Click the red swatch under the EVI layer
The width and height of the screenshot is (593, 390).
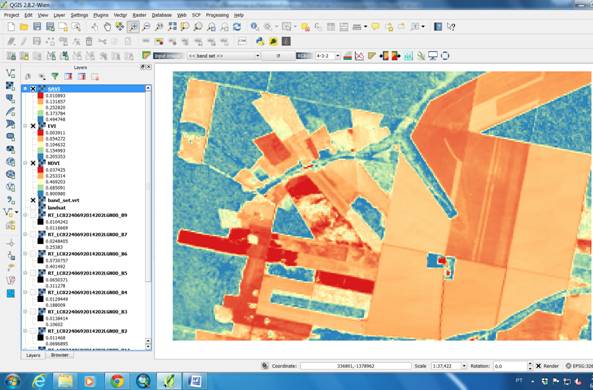(40, 133)
